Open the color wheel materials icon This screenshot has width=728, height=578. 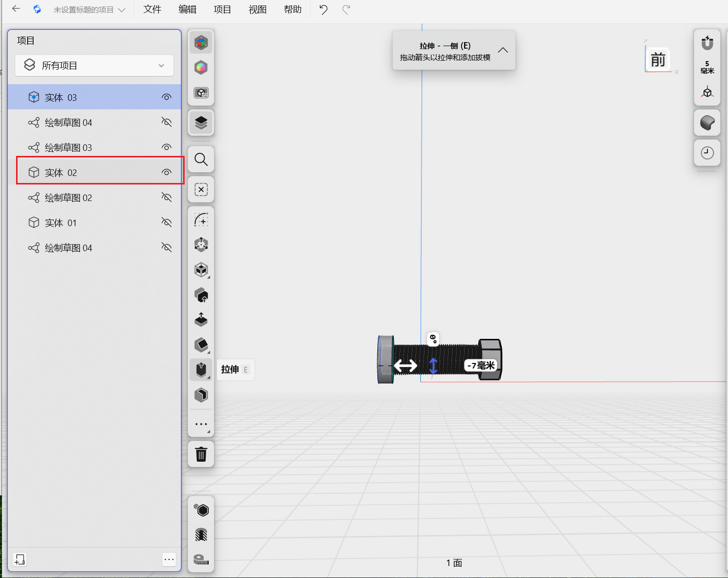click(x=201, y=68)
